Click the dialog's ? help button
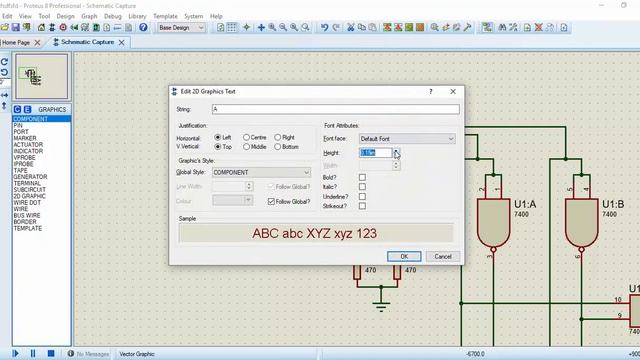The image size is (640, 360). pyautogui.click(x=431, y=91)
